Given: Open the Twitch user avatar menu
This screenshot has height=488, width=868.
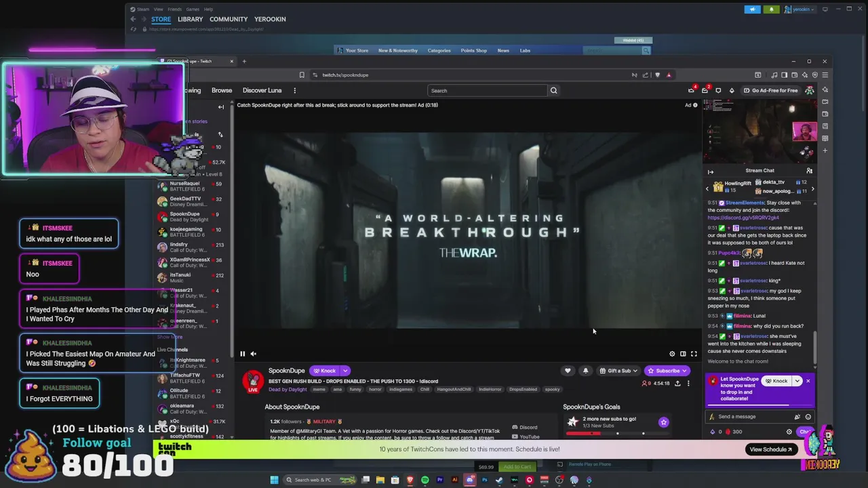Looking at the screenshot, I should (x=810, y=90).
